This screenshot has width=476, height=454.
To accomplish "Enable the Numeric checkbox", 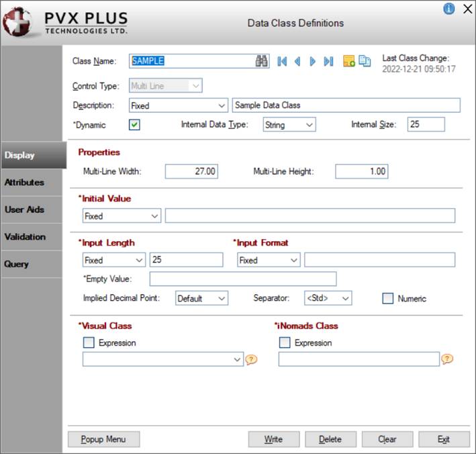I will [387, 298].
